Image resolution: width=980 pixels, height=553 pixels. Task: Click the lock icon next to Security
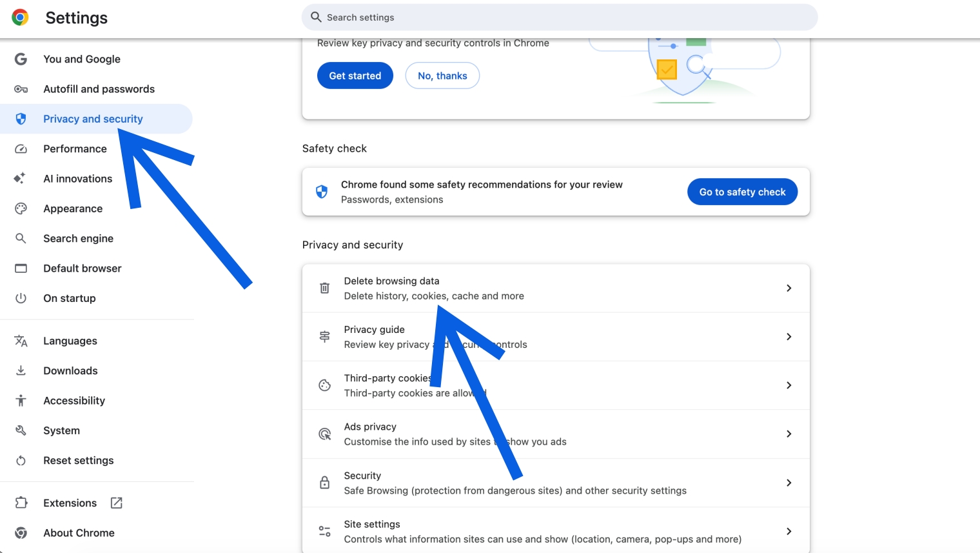(x=324, y=482)
